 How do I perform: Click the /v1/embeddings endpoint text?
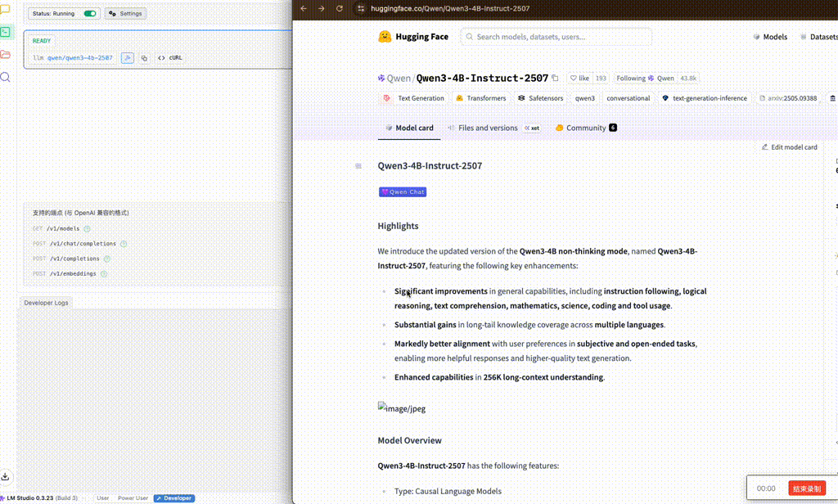[x=73, y=273]
